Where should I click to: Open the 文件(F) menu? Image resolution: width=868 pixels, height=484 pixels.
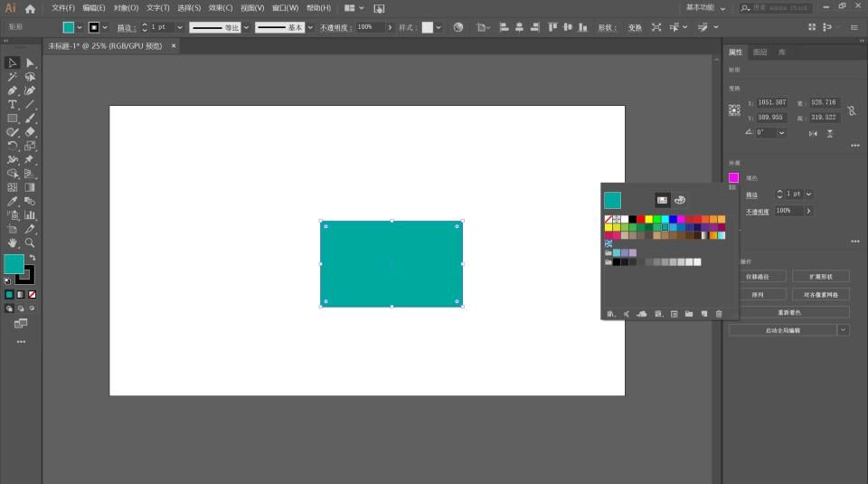(63, 8)
